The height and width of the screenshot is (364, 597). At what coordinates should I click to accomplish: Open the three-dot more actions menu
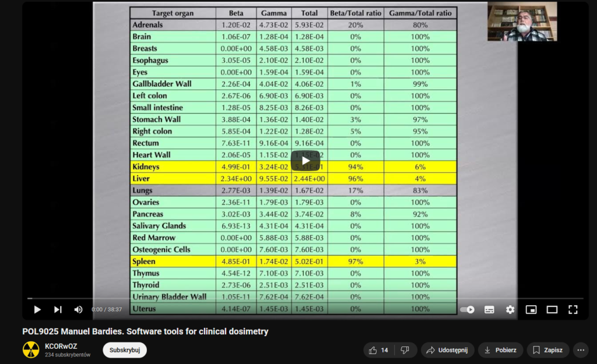tap(581, 350)
